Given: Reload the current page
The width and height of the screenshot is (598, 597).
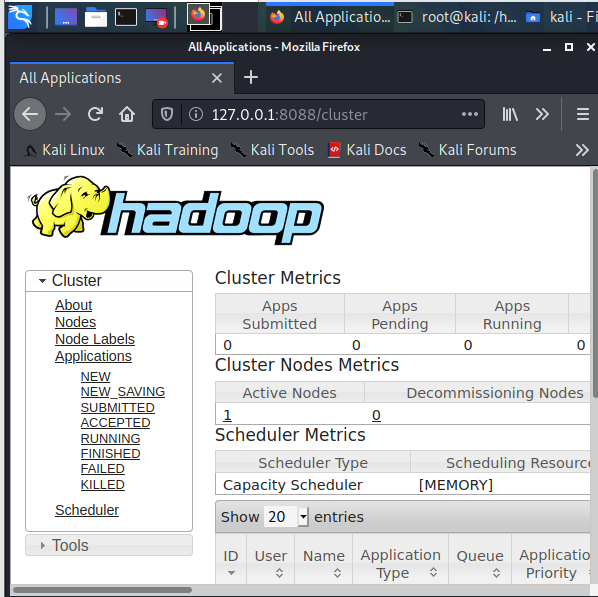Looking at the screenshot, I should pos(95,114).
